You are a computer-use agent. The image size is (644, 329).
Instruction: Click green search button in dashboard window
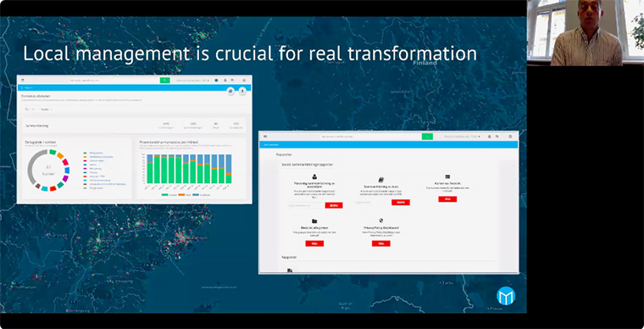[x=164, y=80]
